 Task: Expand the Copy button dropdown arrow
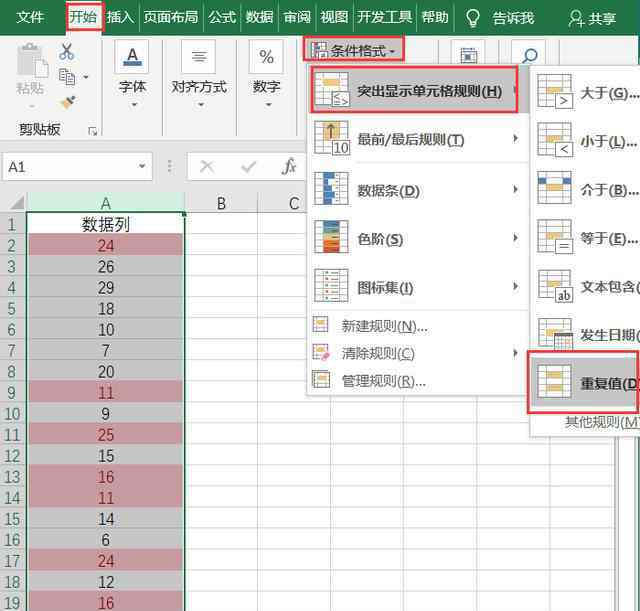tap(86, 77)
